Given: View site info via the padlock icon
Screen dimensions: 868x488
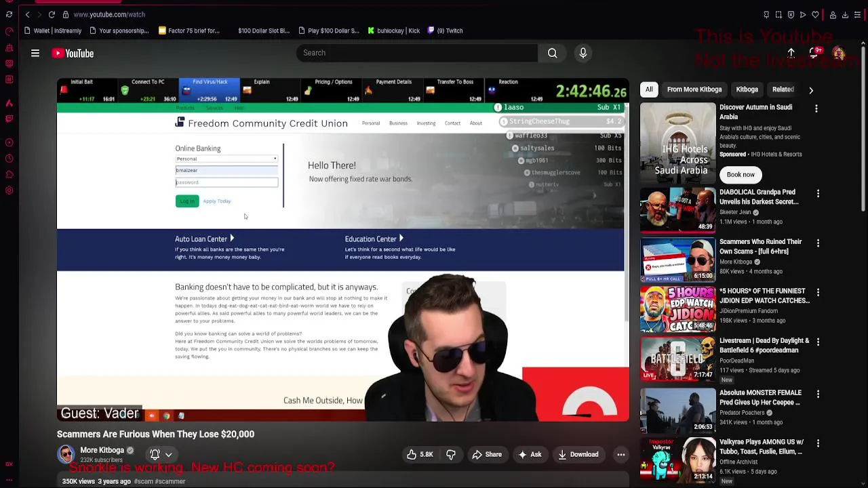Looking at the screenshot, I should pos(66,14).
